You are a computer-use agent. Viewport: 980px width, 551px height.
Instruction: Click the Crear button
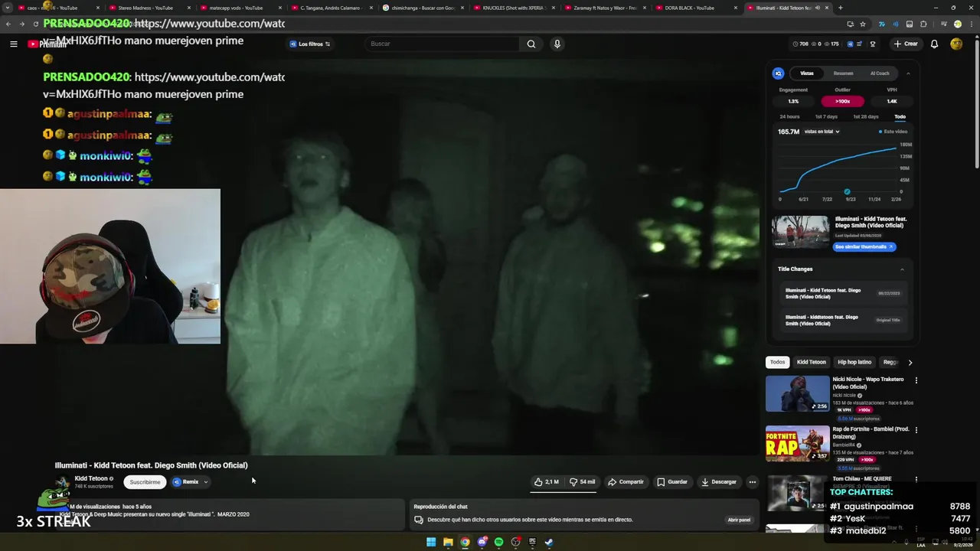click(906, 44)
